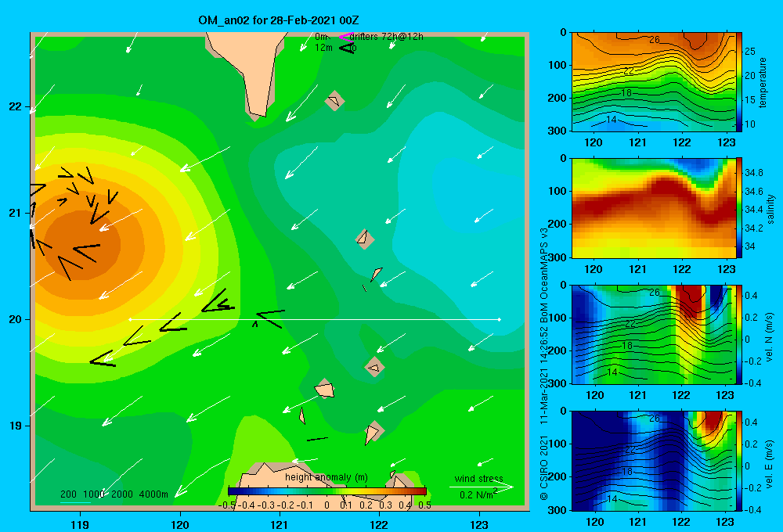Image resolution: width=783 pixels, height=532 pixels.
Task: Click the 'wind stress' legend label
Action: 479,478
